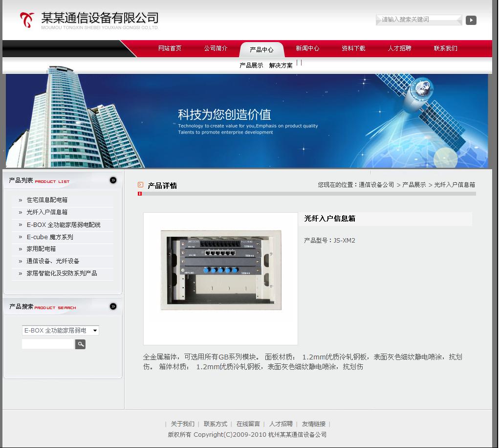Open the product category dropdown
This screenshot has width=499, height=448.
[x=61, y=331]
